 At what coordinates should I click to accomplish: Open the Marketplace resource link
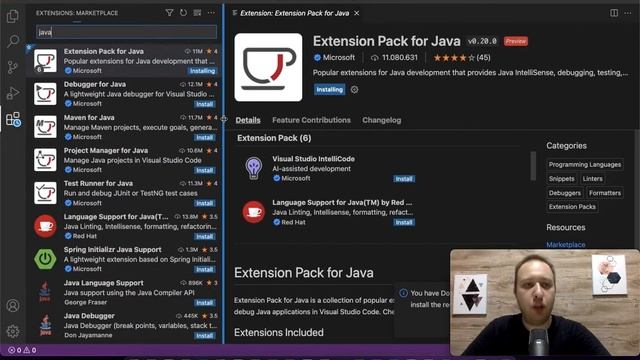point(566,244)
